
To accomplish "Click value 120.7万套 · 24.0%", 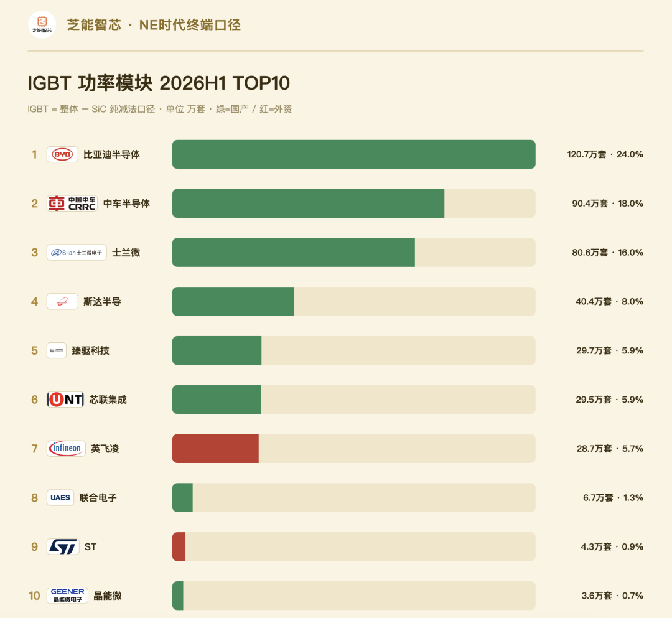I will click(605, 154).
